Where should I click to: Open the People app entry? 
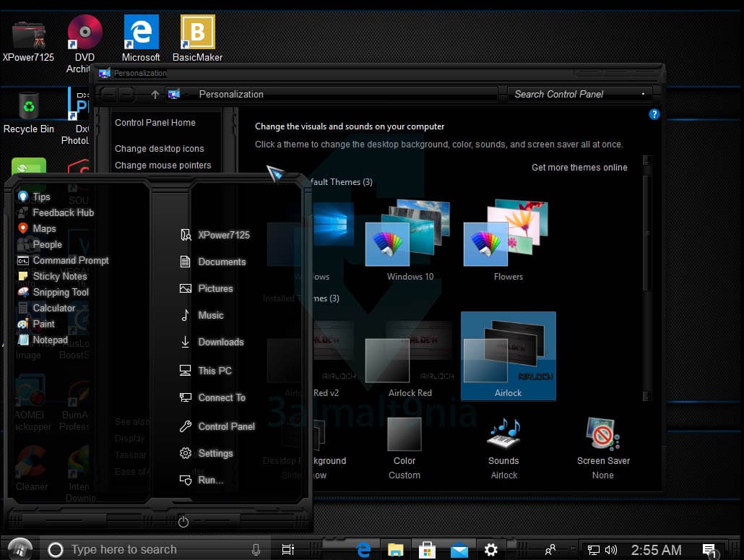coord(40,244)
